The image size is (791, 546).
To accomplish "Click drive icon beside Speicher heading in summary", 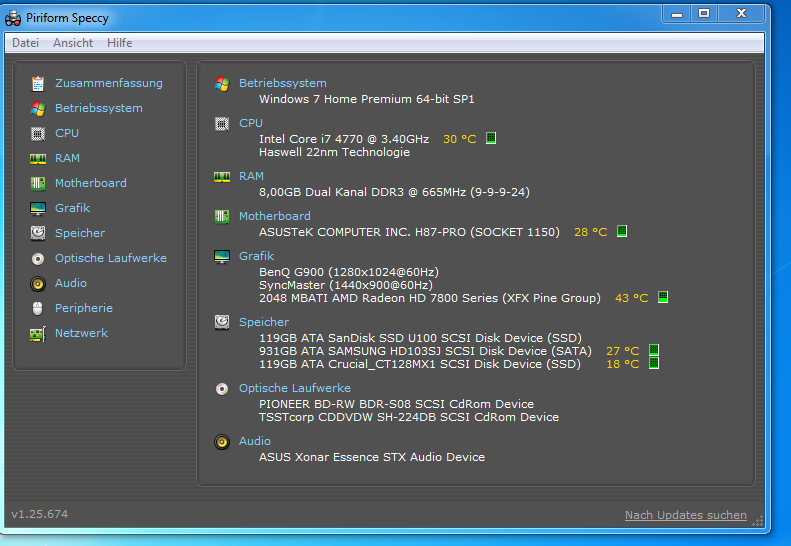I will [222, 322].
